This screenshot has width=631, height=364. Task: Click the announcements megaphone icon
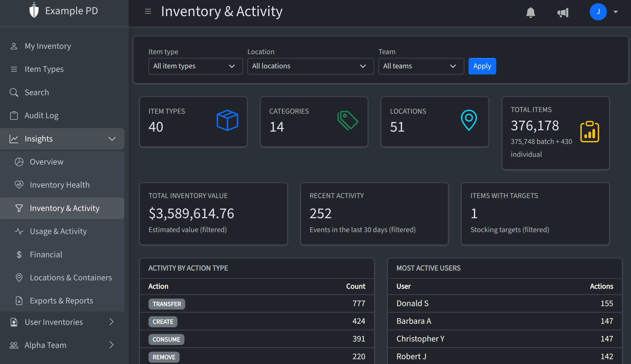tap(563, 12)
